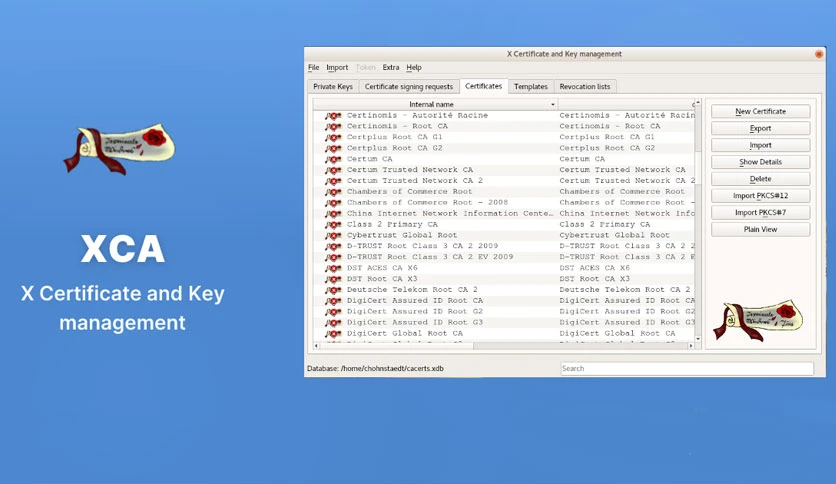Click the Import button in the side panel
Image resolution: width=836 pixels, height=484 pixels.
pos(760,145)
